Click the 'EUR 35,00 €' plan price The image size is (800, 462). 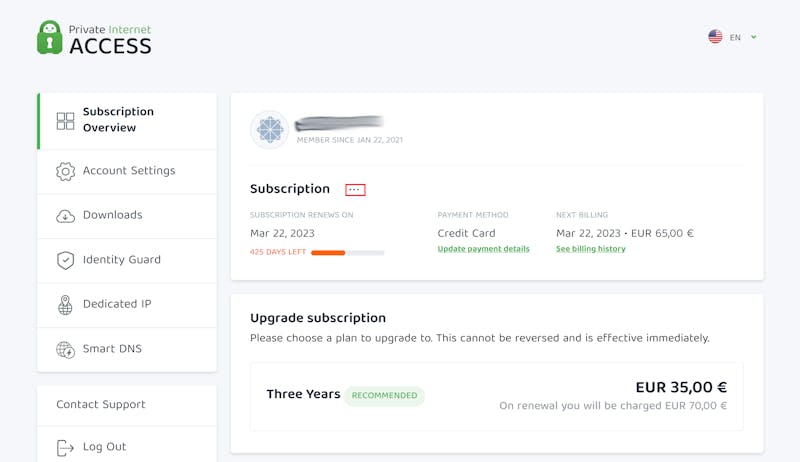click(681, 388)
